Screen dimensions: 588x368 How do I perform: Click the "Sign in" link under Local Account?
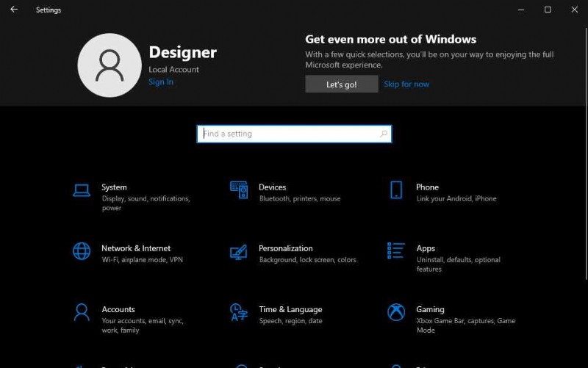161,82
